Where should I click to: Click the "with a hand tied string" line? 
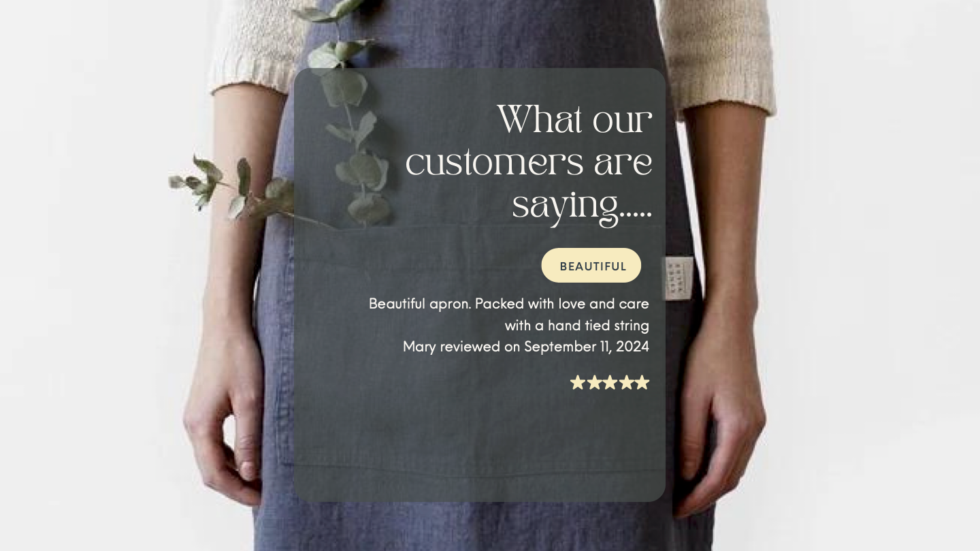(577, 326)
